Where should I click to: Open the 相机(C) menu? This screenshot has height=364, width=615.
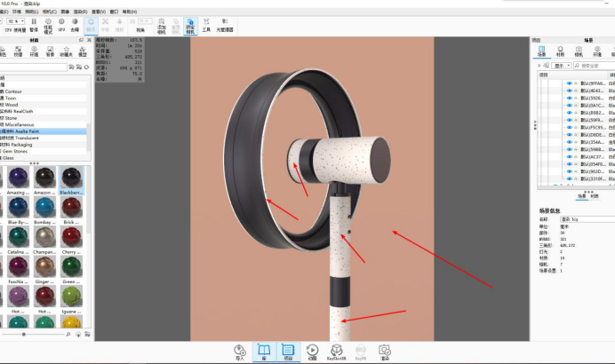click(x=50, y=12)
